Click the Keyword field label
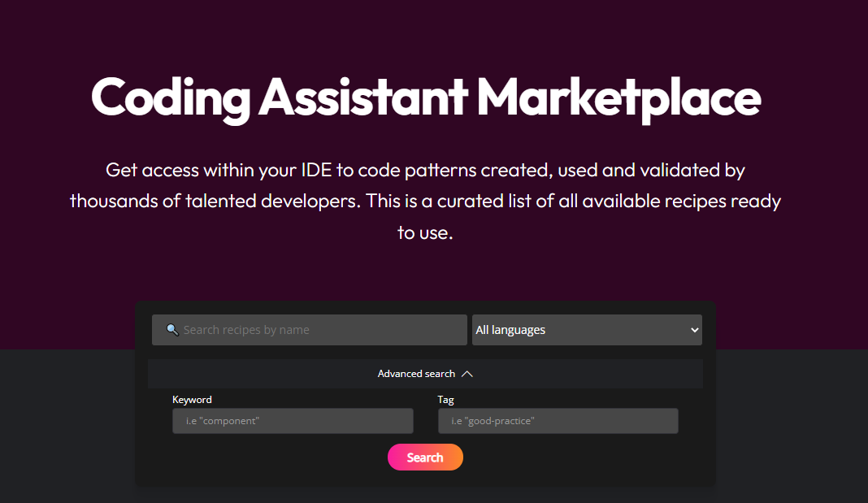868x503 pixels. tap(192, 400)
